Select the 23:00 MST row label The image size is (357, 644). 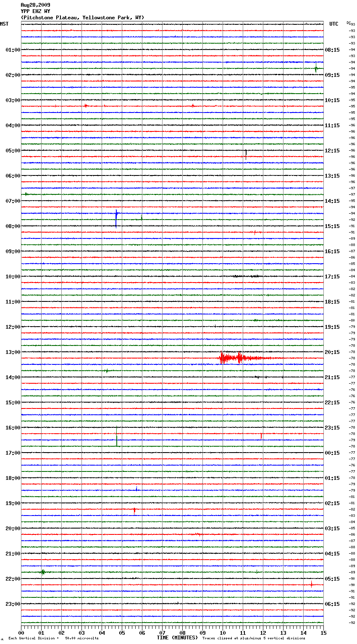click(13, 604)
